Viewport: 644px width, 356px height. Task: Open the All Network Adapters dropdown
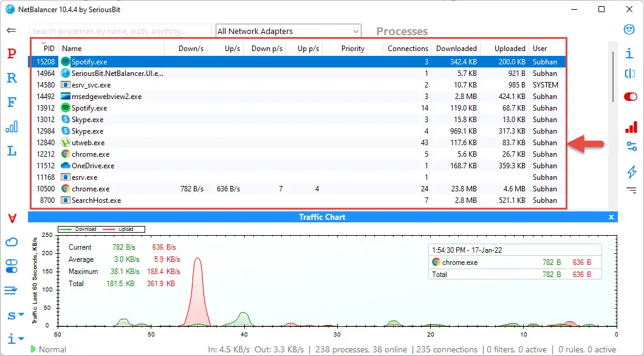289,31
